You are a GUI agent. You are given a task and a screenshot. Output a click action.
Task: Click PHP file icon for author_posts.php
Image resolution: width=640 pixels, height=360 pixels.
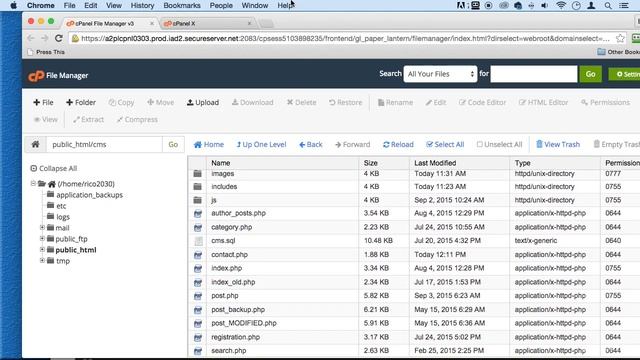[x=198, y=213]
